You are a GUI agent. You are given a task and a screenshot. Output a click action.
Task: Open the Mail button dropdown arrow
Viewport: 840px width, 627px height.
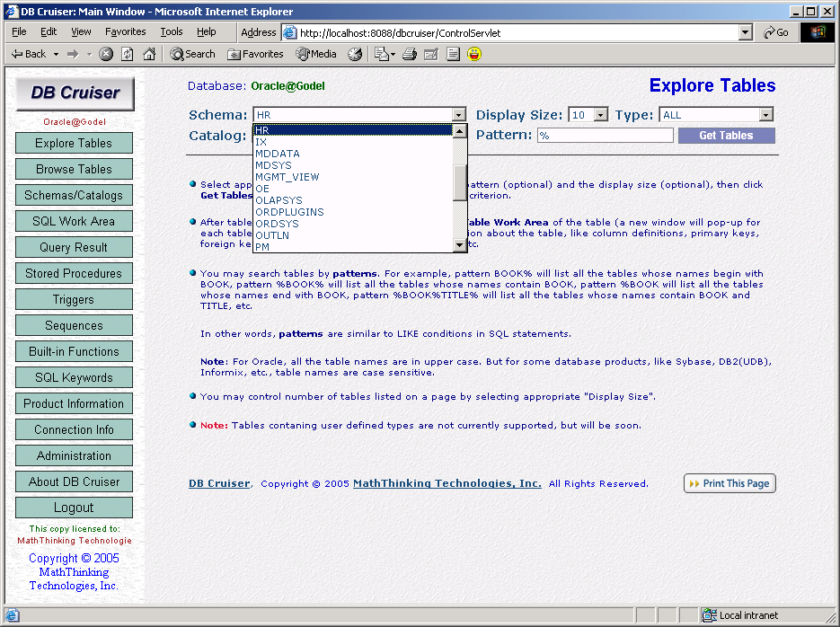click(393, 54)
